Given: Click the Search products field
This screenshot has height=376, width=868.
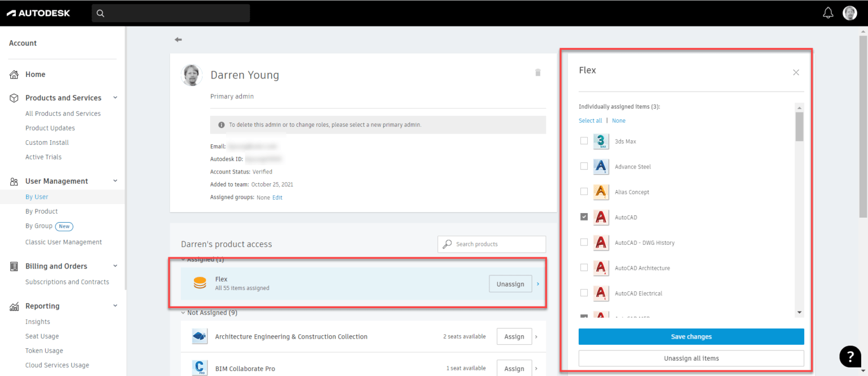Looking at the screenshot, I should pos(492,244).
